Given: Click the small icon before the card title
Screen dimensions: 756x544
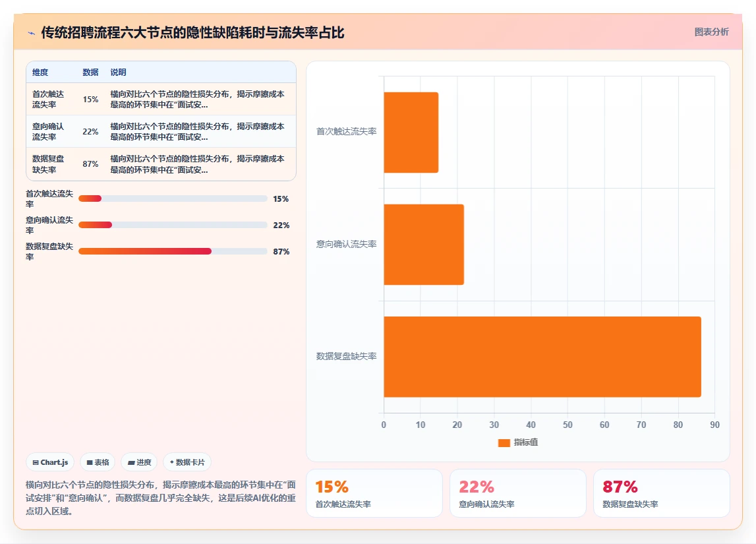Looking at the screenshot, I should coord(32,33).
